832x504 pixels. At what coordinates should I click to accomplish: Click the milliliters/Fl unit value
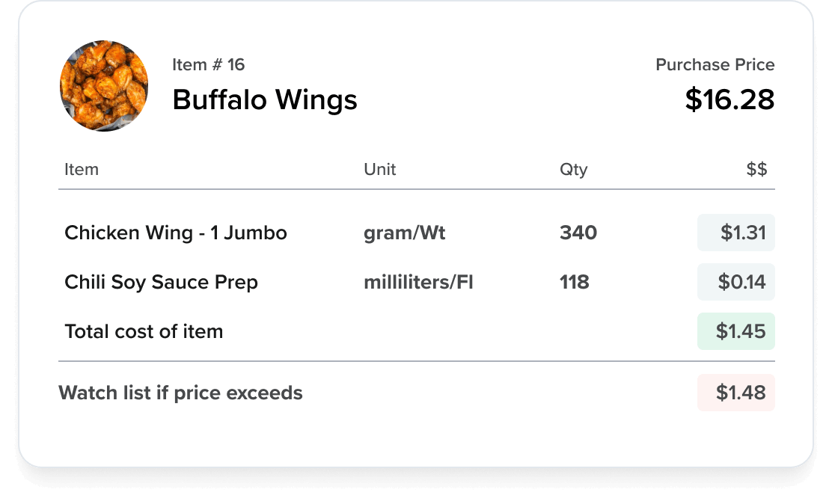[x=418, y=282]
